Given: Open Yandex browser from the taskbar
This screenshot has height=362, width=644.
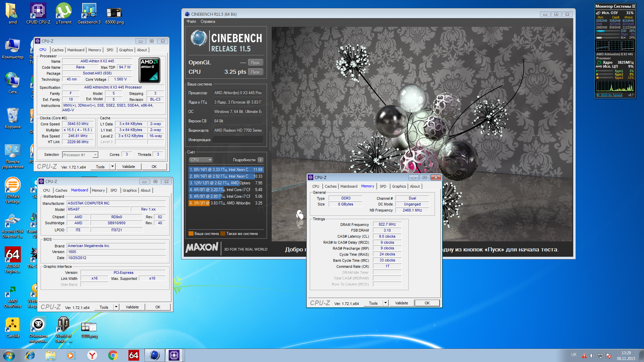Looking at the screenshot, I should [92, 355].
